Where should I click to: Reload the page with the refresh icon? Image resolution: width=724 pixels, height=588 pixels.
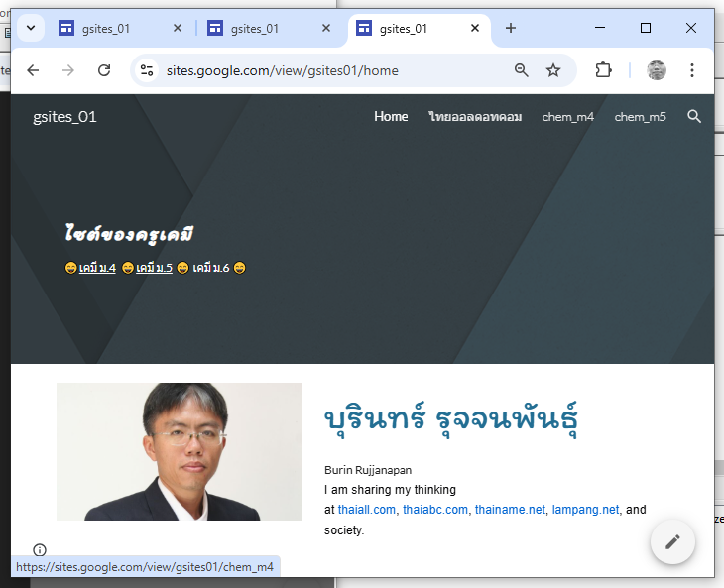104,70
